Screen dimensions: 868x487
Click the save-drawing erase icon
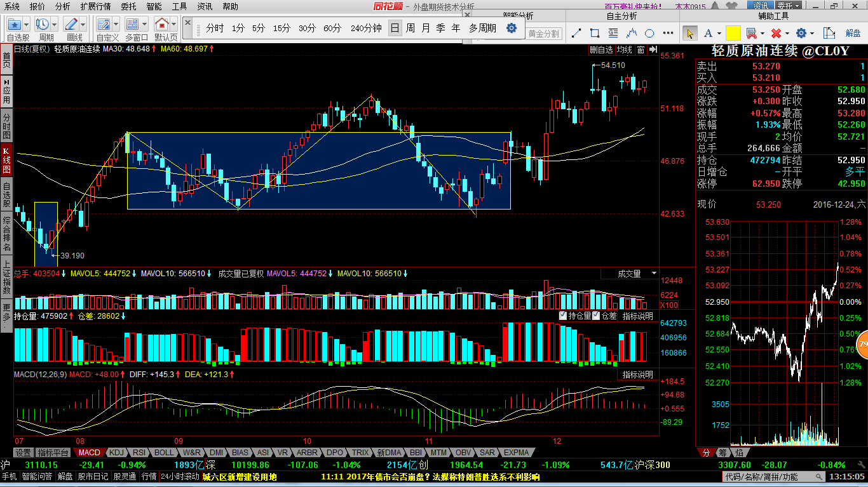[751, 33]
